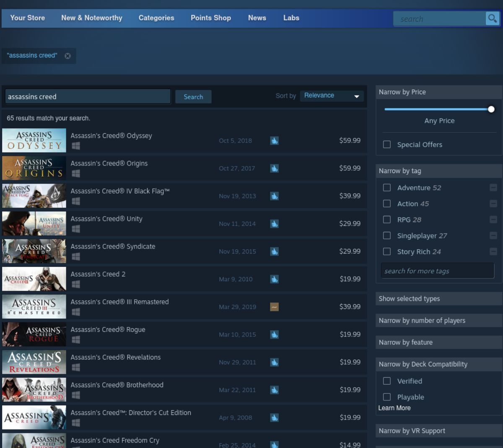Image resolution: width=503 pixels, height=448 pixels.
Task: Click the positive review thumb icon for Origins
Action: [x=274, y=168]
